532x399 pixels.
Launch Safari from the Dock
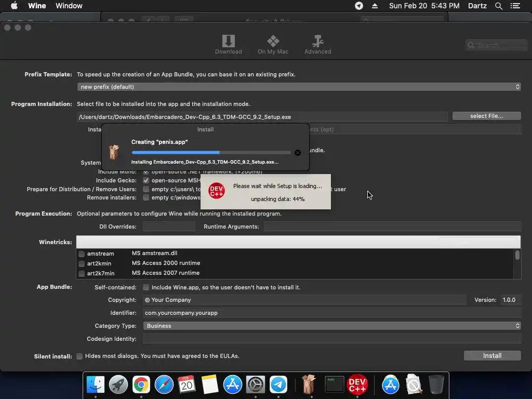(x=164, y=384)
